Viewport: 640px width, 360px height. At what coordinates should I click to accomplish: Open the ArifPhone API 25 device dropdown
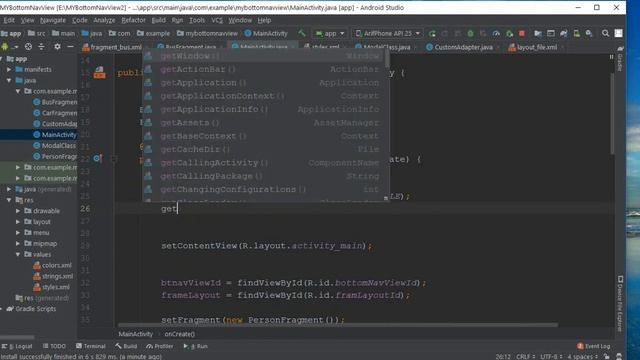(x=388, y=33)
